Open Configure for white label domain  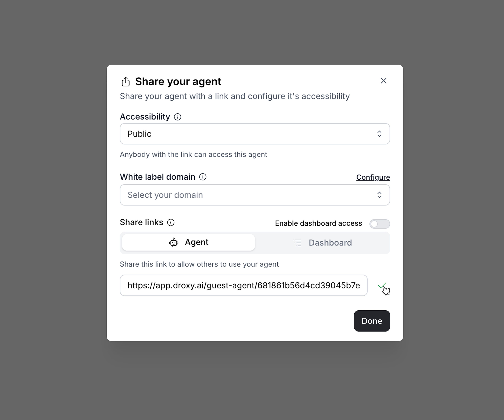pyautogui.click(x=373, y=177)
